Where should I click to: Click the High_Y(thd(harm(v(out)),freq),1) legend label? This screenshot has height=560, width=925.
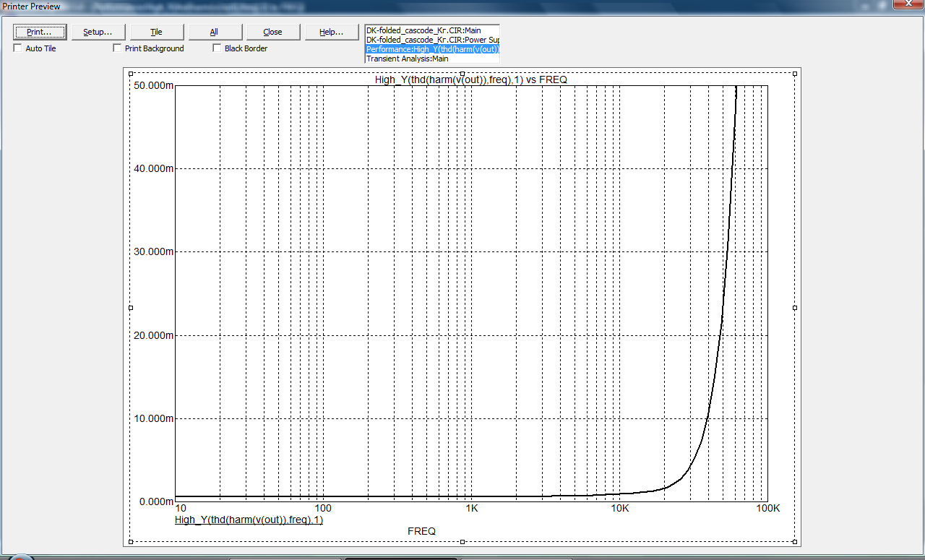click(249, 520)
